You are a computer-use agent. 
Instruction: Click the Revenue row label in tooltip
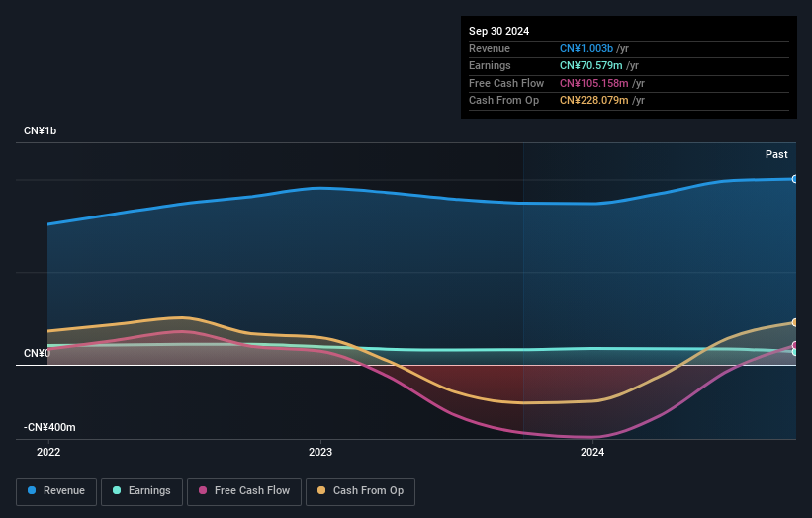(490, 48)
